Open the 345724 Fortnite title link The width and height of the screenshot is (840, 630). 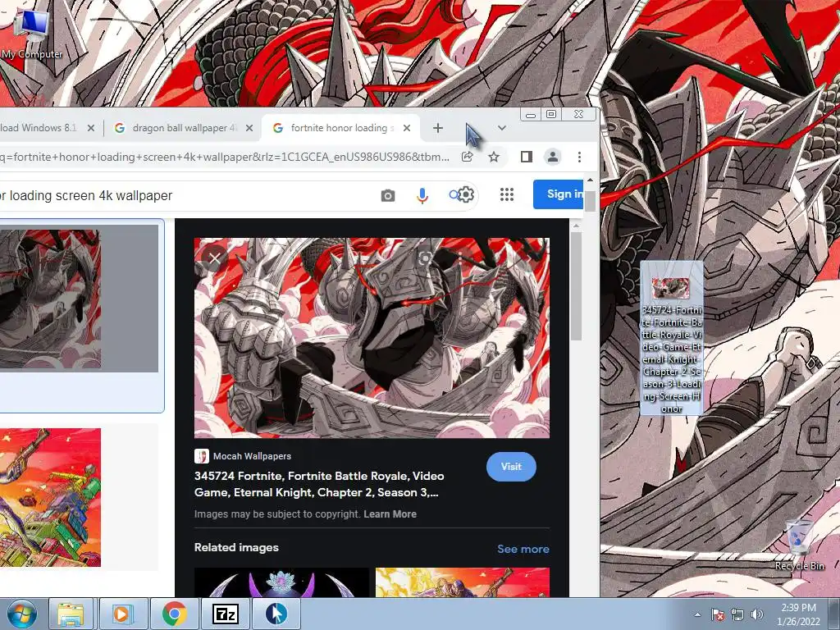pyautogui.click(x=319, y=484)
